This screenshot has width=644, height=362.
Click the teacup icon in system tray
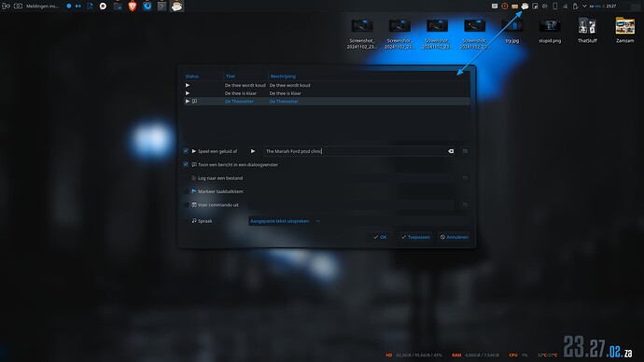525,7
